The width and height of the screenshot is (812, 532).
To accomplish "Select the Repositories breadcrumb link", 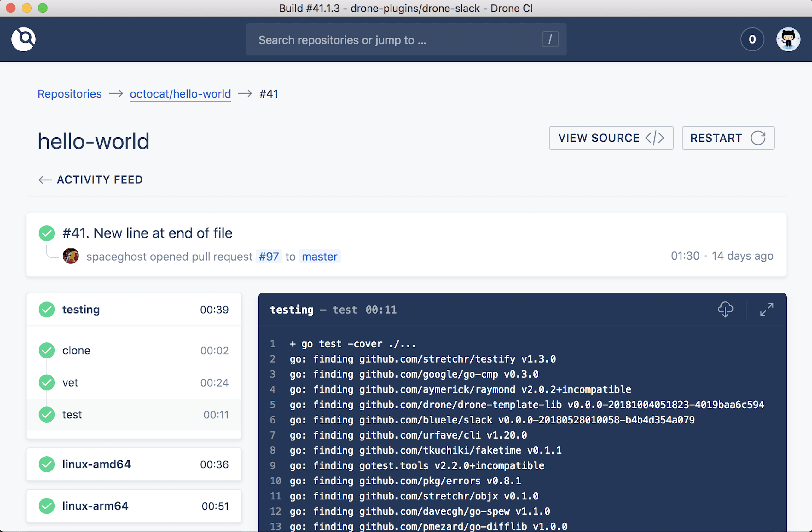I will (x=69, y=93).
